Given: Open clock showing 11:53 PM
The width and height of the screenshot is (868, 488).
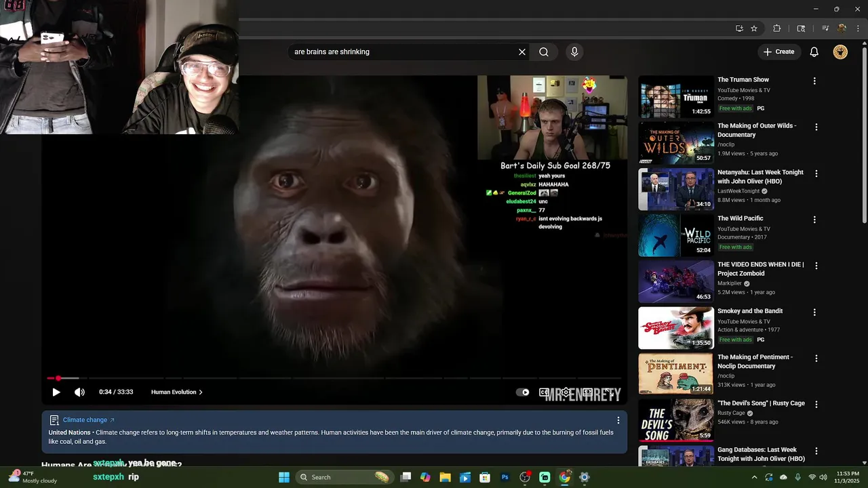Looking at the screenshot, I should pyautogui.click(x=848, y=477).
